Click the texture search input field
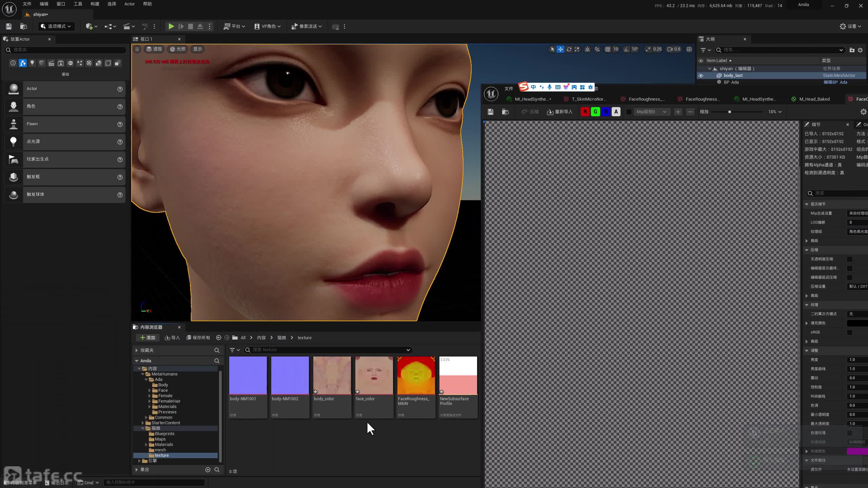868x488 pixels. (328, 350)
